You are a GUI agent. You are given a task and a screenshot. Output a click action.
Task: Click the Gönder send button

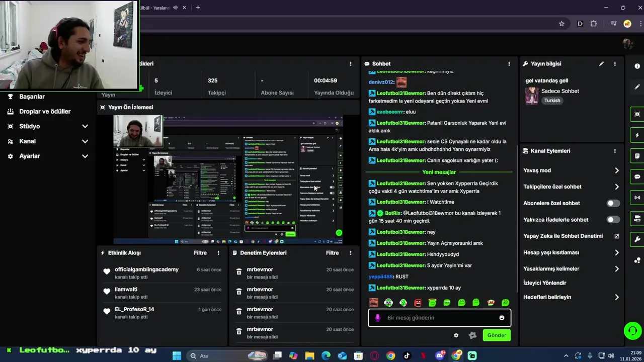tap(497, 335)
